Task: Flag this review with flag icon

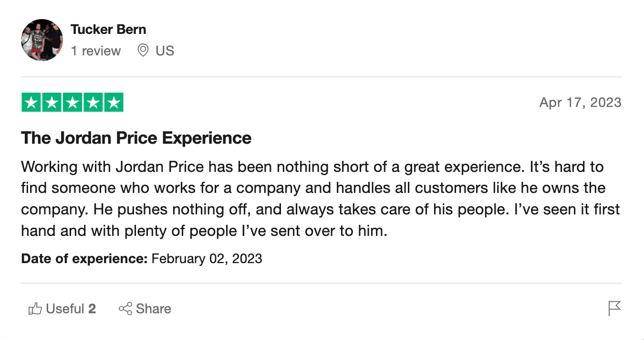Action: tap(614, 308)
